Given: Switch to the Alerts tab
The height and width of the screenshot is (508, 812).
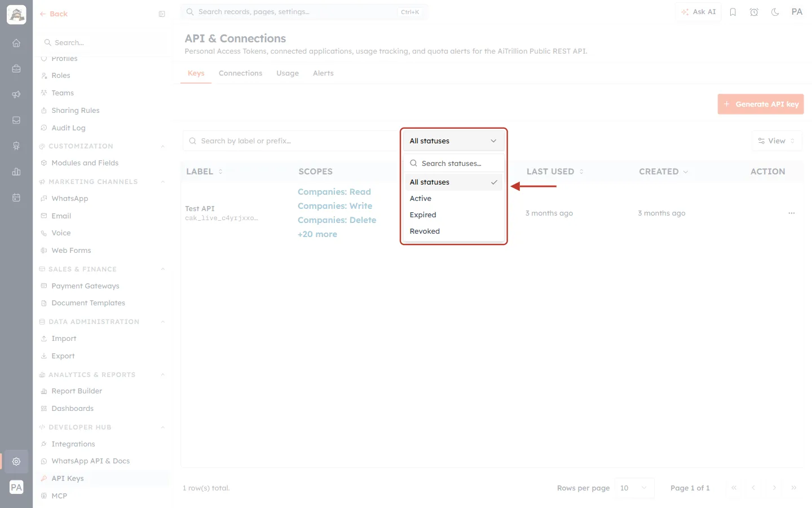Looking at the screenshot, I should point(323,73).
